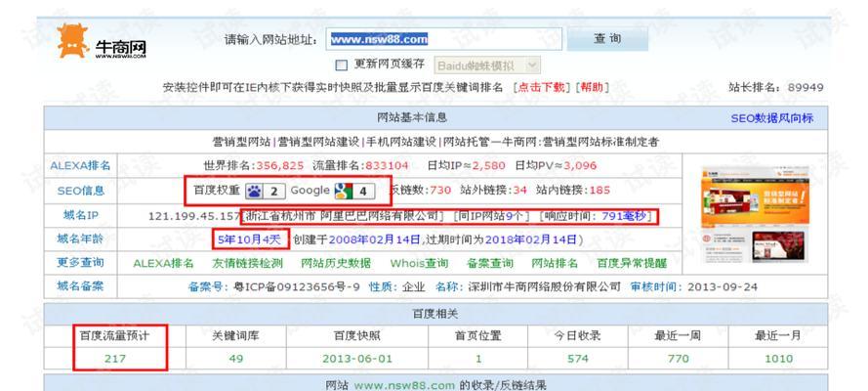The image size is (868, 391).
Task: Click the 域名IP row label
Action: [x=80, y=215]
